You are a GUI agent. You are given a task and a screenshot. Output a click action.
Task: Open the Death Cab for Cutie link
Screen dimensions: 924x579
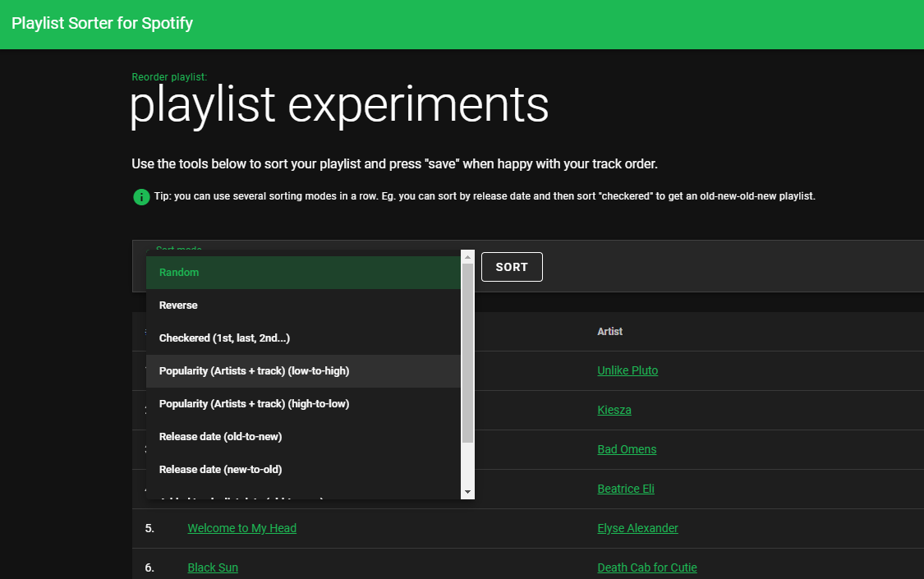(646, 568)
